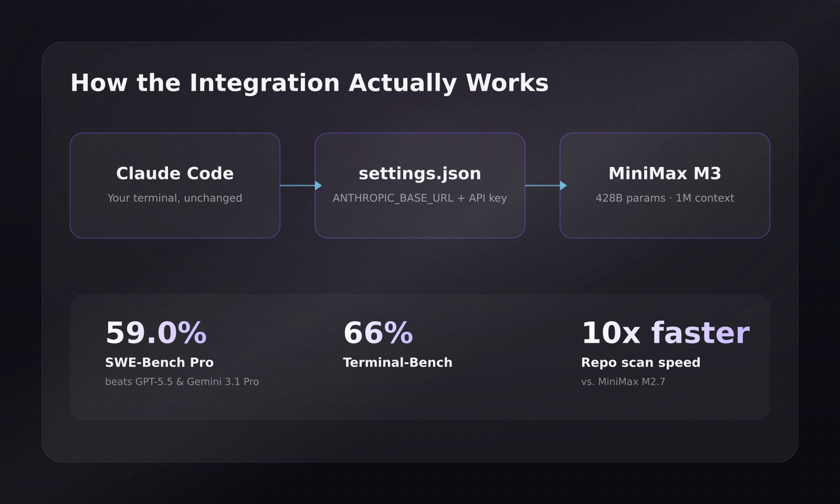Click the arrow from Claude Code to settings.json
840x504 pixels.
301,185
